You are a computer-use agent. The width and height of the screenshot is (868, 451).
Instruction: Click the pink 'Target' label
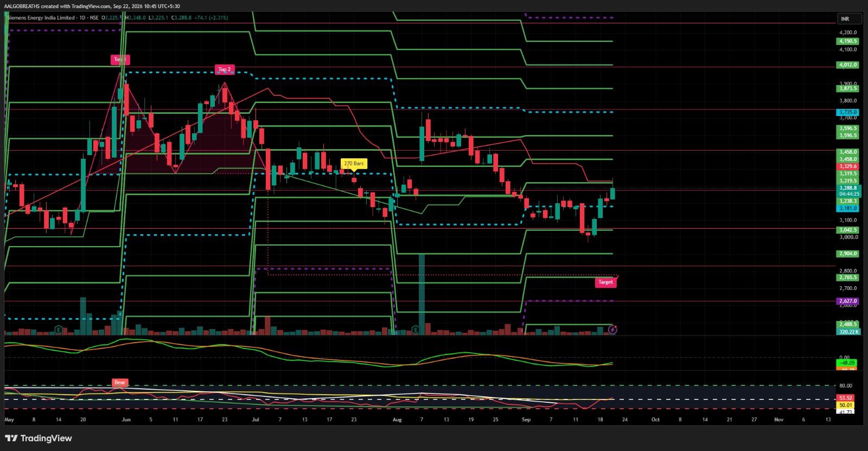click(605, 282)
